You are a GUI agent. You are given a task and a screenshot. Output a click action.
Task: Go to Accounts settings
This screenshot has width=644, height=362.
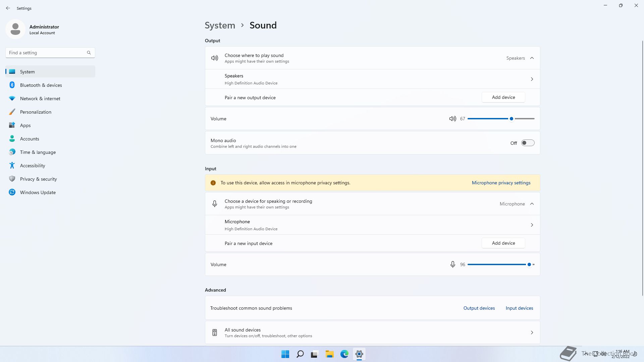click(50, 139)
